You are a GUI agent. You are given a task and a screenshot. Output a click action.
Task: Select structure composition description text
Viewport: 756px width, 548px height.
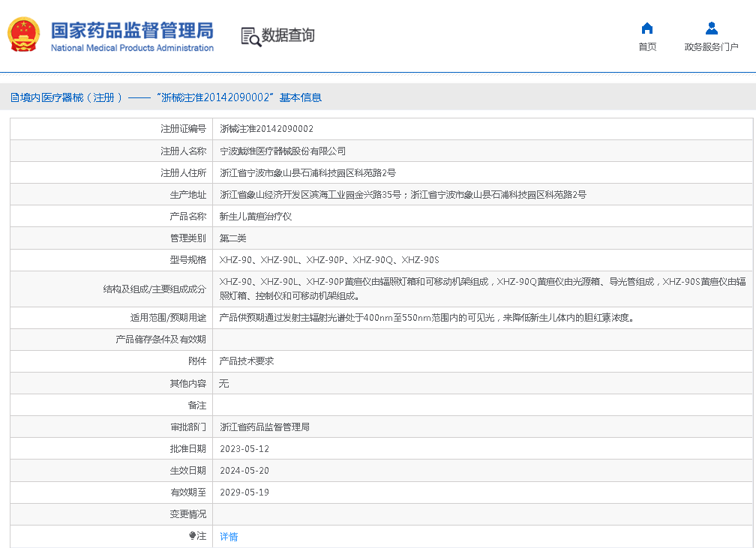pyautogui.click(x=483, y=289)
